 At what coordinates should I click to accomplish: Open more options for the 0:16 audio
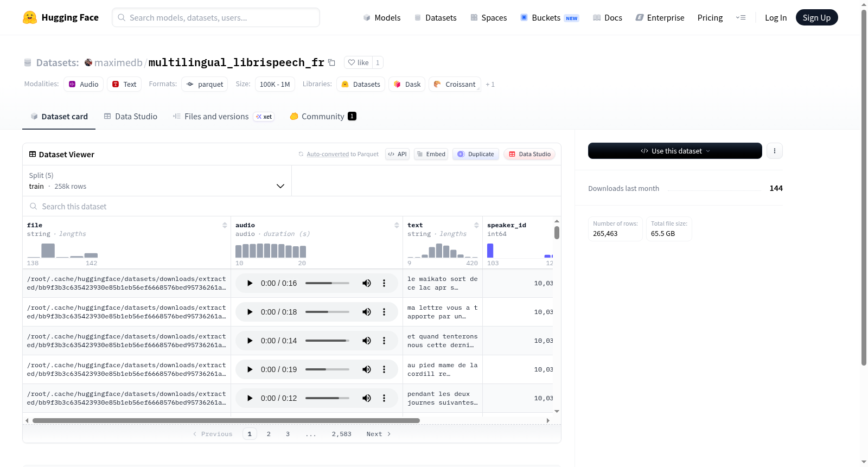tap(384, 283)
